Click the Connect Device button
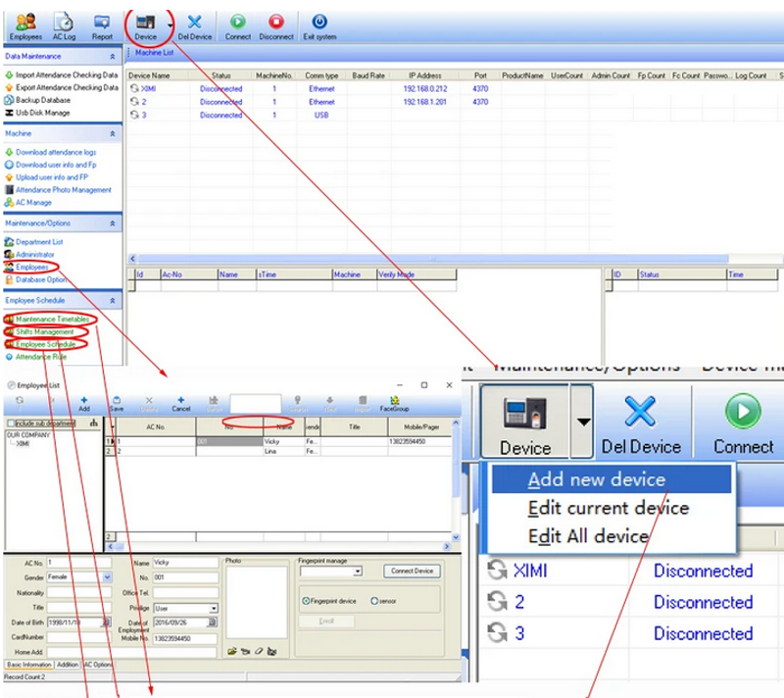Screen dimensions: 784x698 coord(412,571)
